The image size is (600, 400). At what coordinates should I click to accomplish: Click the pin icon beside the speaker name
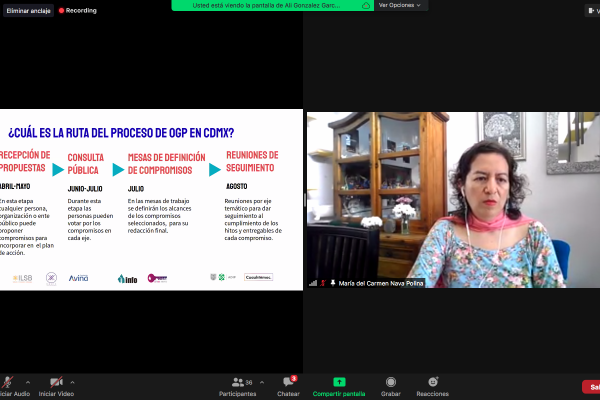click(x=333, y=283)
